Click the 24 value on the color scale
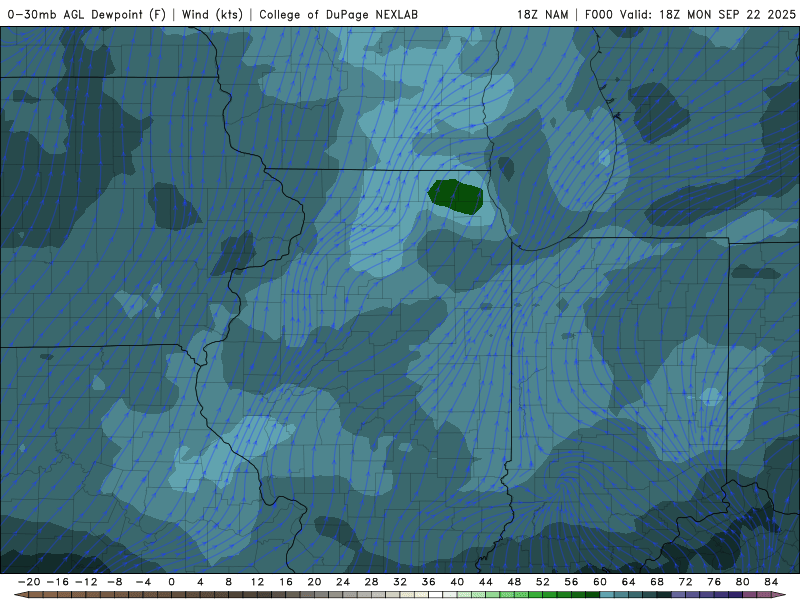The height and width of the screenshot is (600, 800). coord(343,582)
